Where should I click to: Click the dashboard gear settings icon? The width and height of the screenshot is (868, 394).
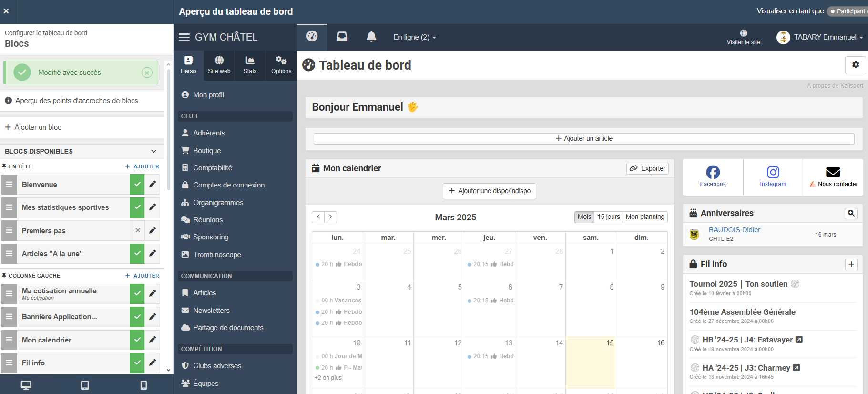click(855, 65)
